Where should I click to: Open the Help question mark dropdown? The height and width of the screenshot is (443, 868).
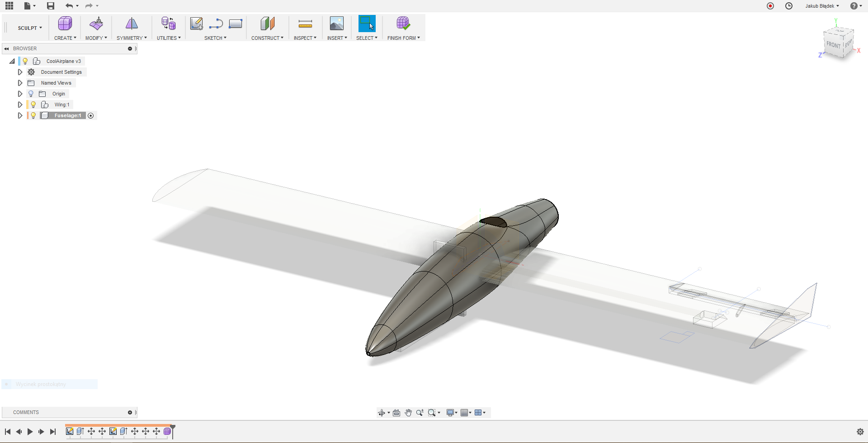856,6
